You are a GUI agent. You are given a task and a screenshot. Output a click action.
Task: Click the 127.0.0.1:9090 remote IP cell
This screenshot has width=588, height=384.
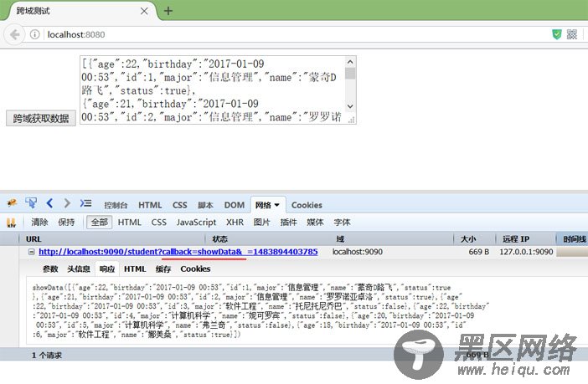pyautogui.click(x=526, y=252)
